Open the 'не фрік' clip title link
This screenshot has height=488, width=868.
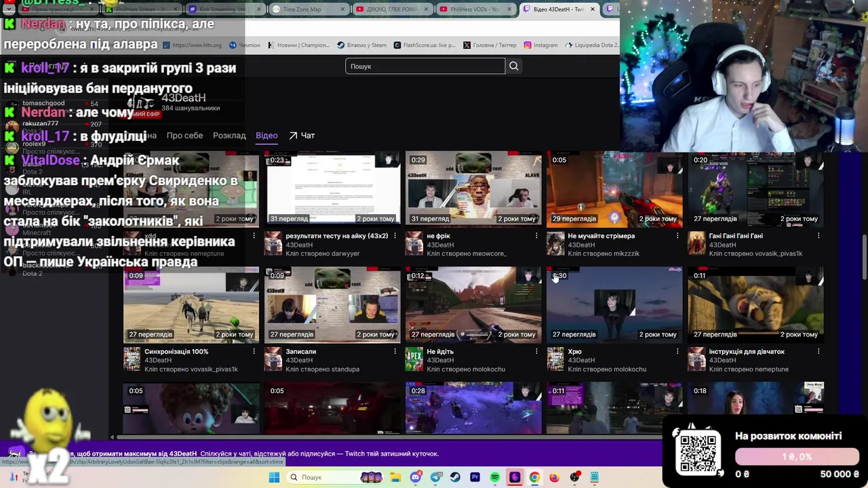[x=438, y=236]
